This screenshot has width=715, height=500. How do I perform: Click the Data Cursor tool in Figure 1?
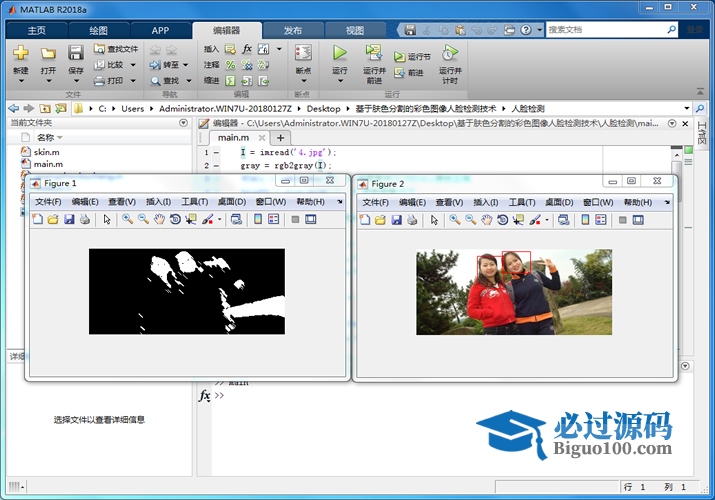pos(190,219)
